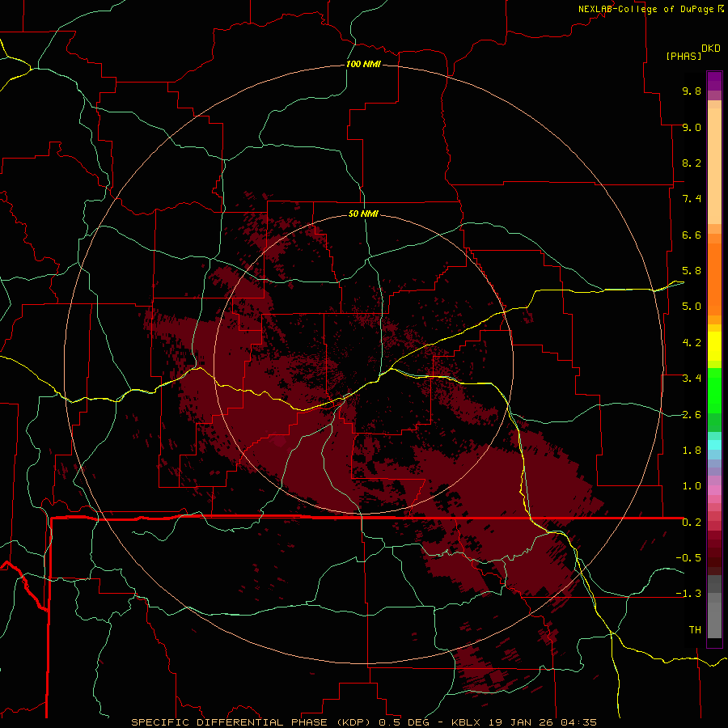The height and width of the screenshot is (728, 728).
Task: Select the 4.2 scale value
Action: 692,343
